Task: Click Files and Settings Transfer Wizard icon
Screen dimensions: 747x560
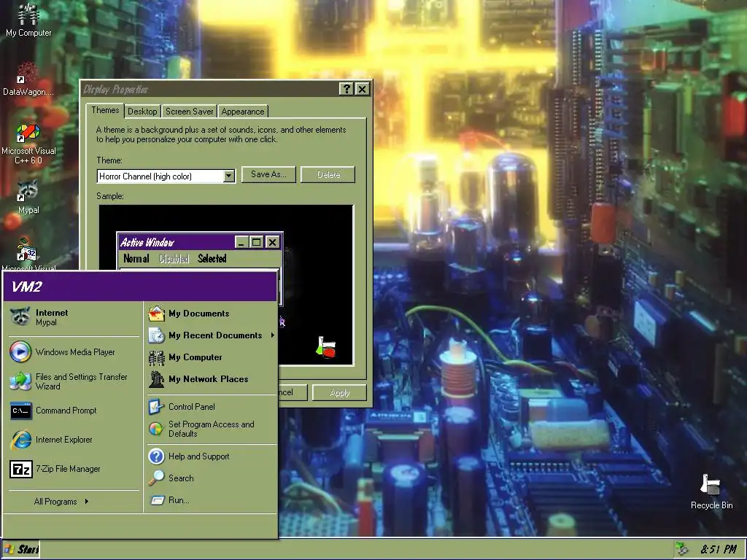Action: click(20, 381)
